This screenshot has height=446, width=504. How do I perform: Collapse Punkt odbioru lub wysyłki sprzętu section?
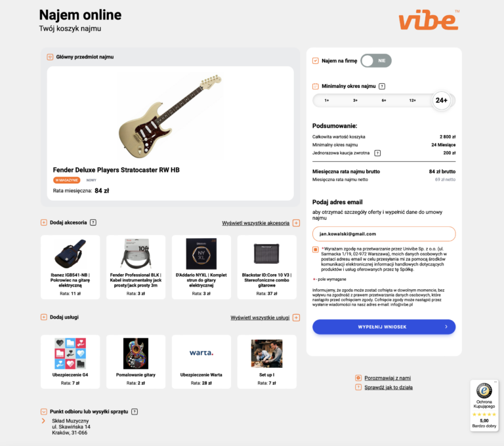coord(44,412)
